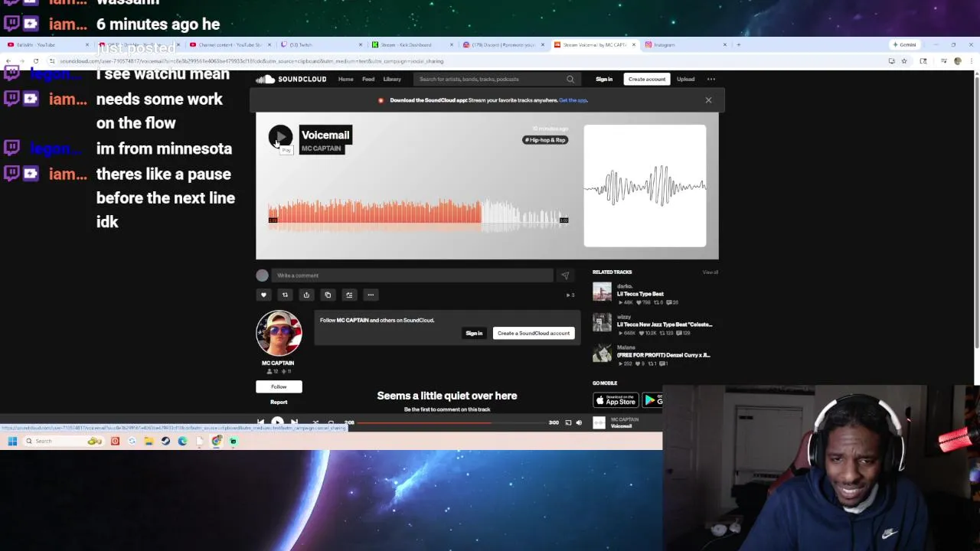
Task: Copy the track link
Action: (x=328, y=295)
